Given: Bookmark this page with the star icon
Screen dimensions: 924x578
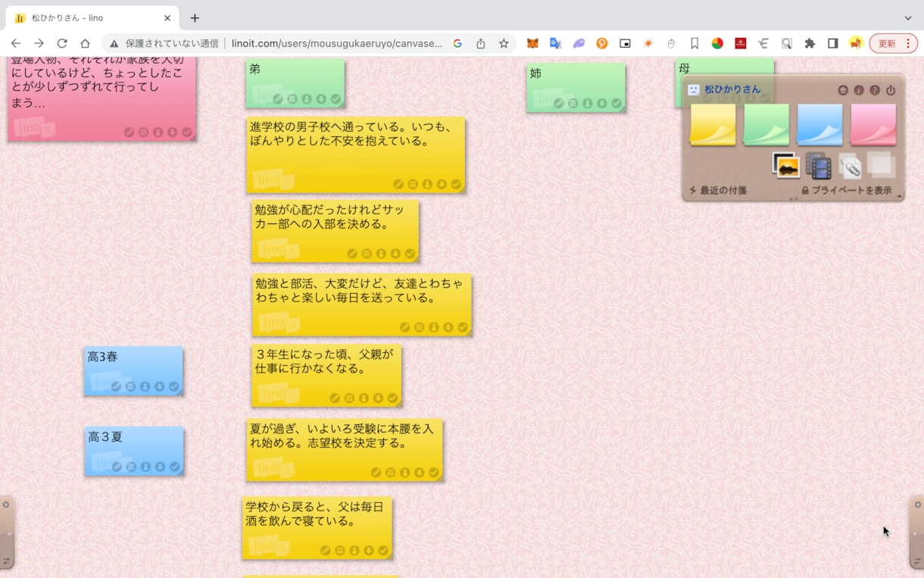Looking at the screenshot, I should 504,43.
